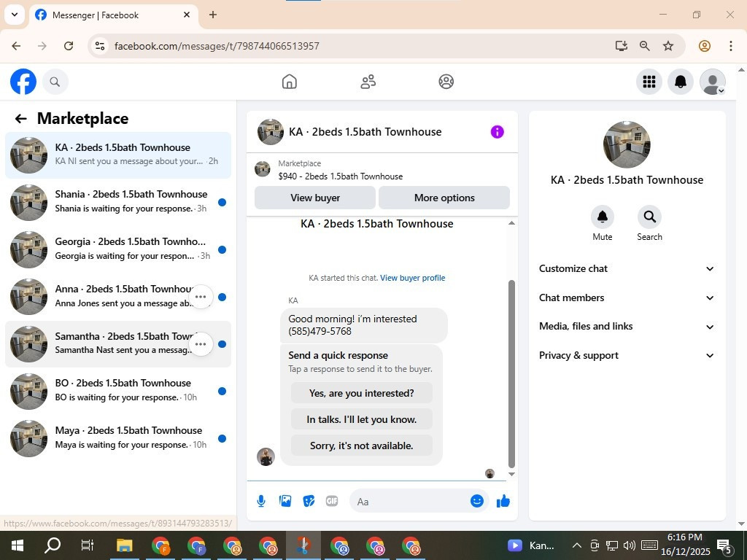Select the Messenger | Facebook browser tab
The image size is (747, 560).
114,15
